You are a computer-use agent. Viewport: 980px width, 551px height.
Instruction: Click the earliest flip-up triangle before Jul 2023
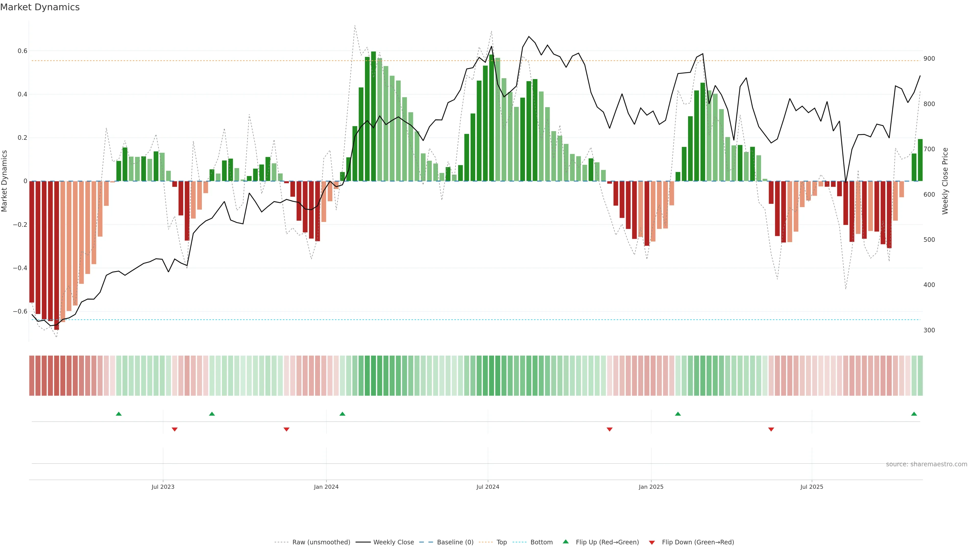click(x=119, y=414)
